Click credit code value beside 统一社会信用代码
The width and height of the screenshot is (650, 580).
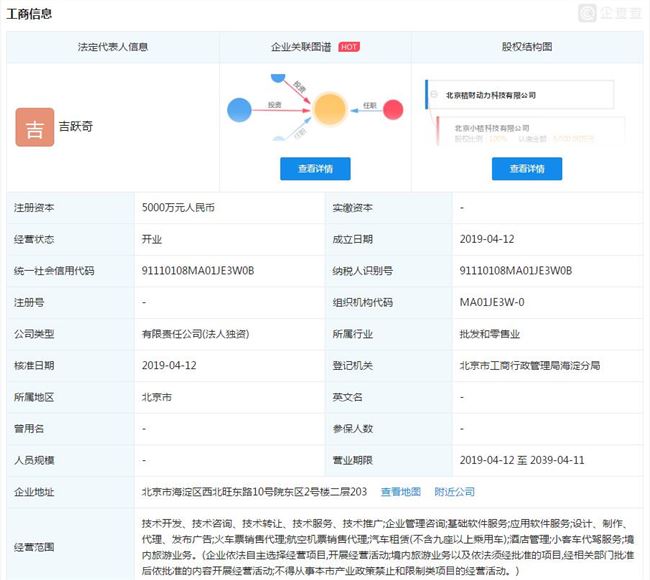click(x=198, y=271)
